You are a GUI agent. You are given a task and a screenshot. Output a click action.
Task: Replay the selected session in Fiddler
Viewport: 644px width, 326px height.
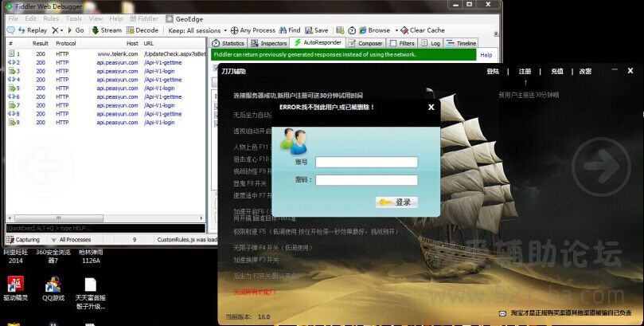pos(33,30)
